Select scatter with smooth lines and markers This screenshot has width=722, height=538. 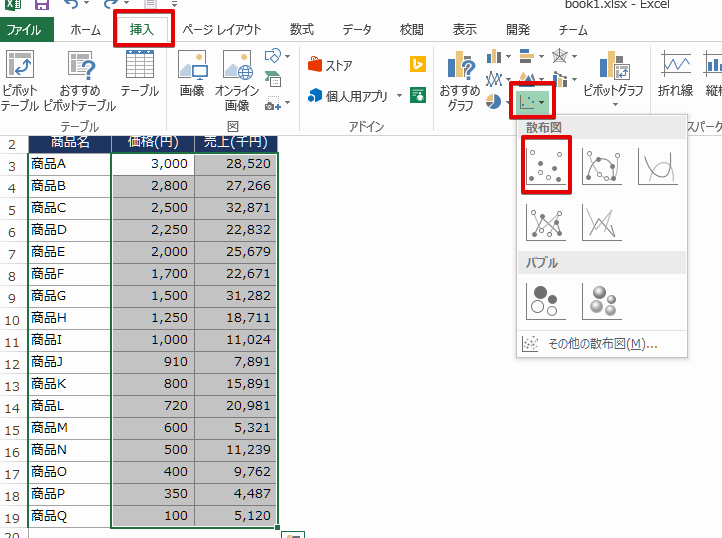pos(602,167)
